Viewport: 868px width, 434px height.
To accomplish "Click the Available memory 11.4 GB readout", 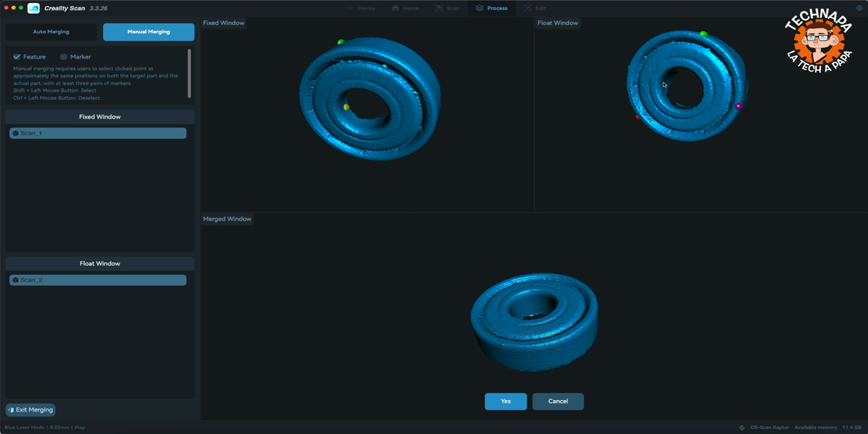I will (x=828, y=427).
